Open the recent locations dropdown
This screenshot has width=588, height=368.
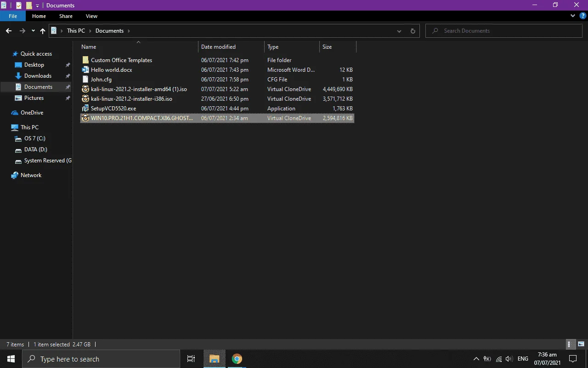pyautogui.click(x=33, y=31)
